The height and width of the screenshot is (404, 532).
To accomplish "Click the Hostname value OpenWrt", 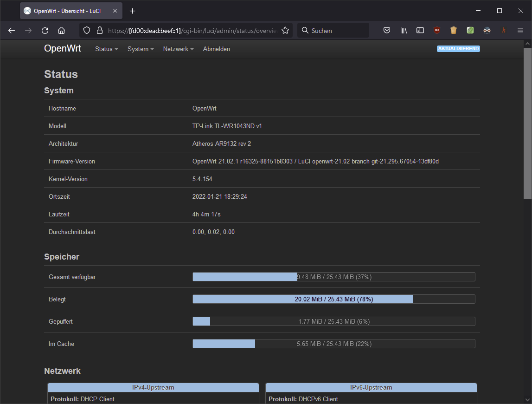I will point(204,108).
